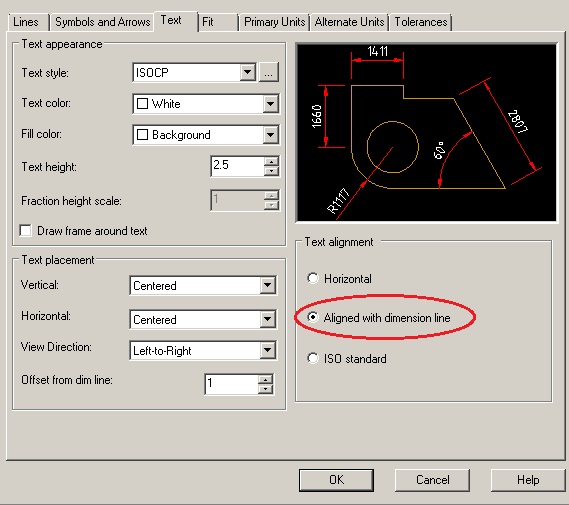
Task: Open the Symbols and Arrows tab
Action: pyautogui.click(x=102, y=22)
